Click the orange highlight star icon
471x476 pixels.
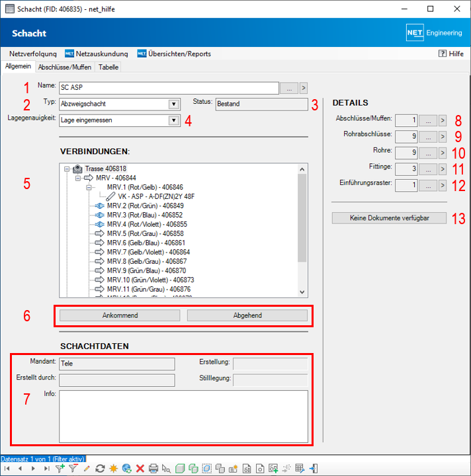[x=113, y=469]
